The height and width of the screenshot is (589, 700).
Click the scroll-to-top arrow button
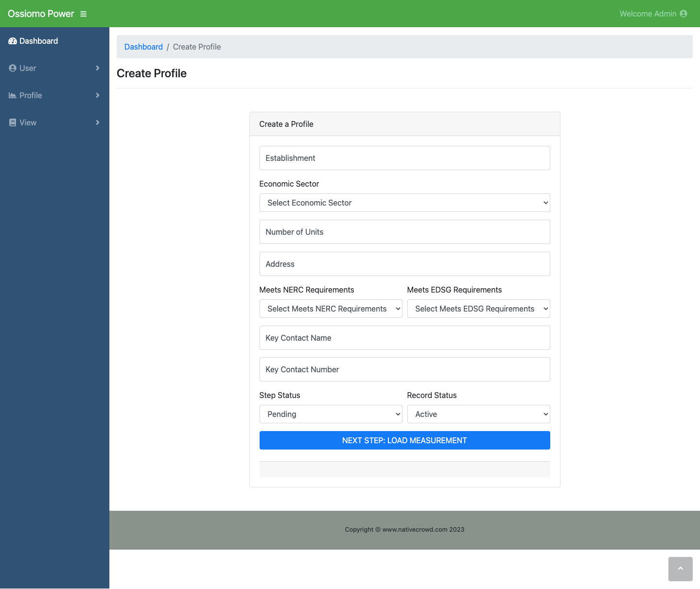pos(681,569)
